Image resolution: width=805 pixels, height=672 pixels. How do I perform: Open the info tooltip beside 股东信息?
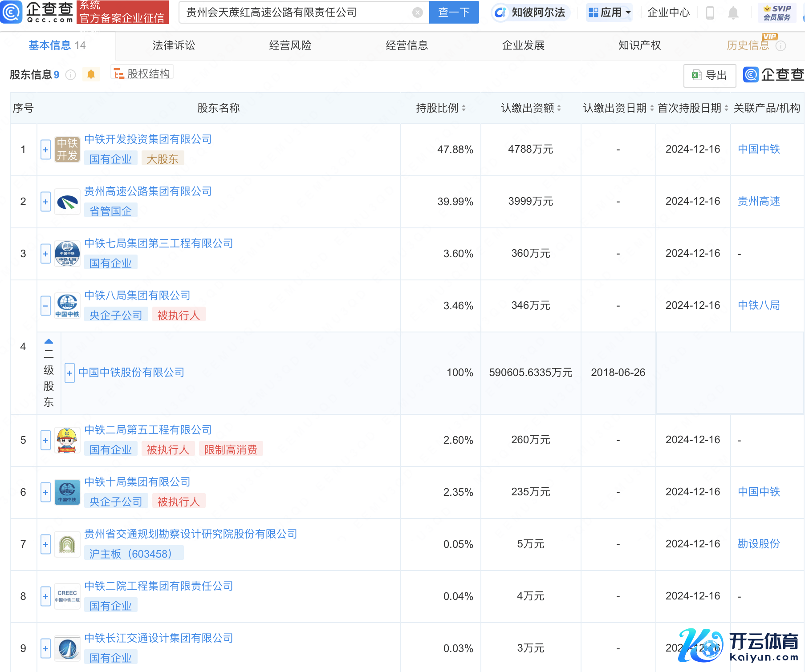(70, 75)
